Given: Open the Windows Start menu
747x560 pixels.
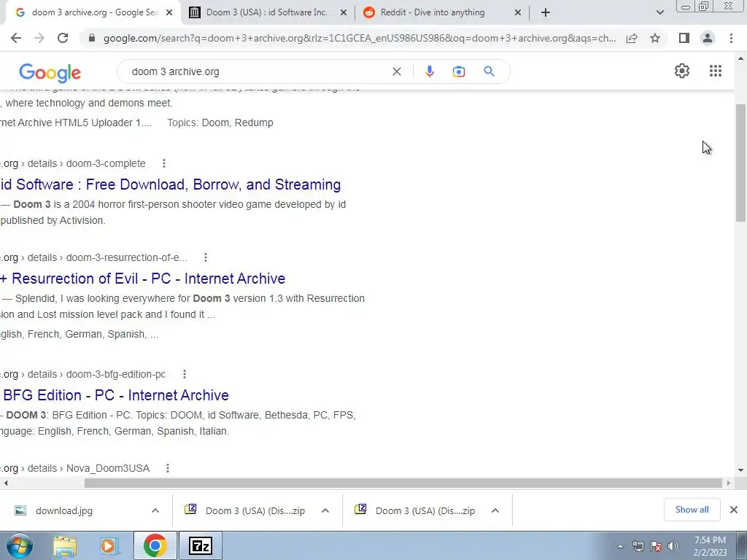Looking at the screenshot, I should [x=19, y=545].
